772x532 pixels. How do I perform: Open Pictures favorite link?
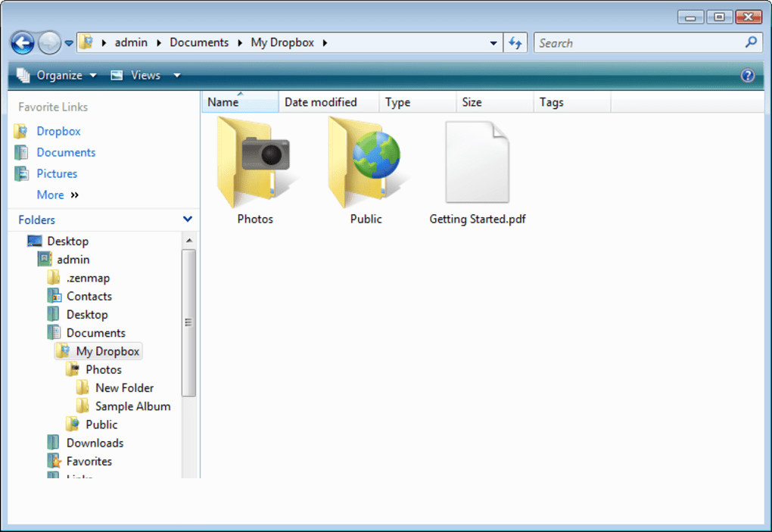pos(57,174)
